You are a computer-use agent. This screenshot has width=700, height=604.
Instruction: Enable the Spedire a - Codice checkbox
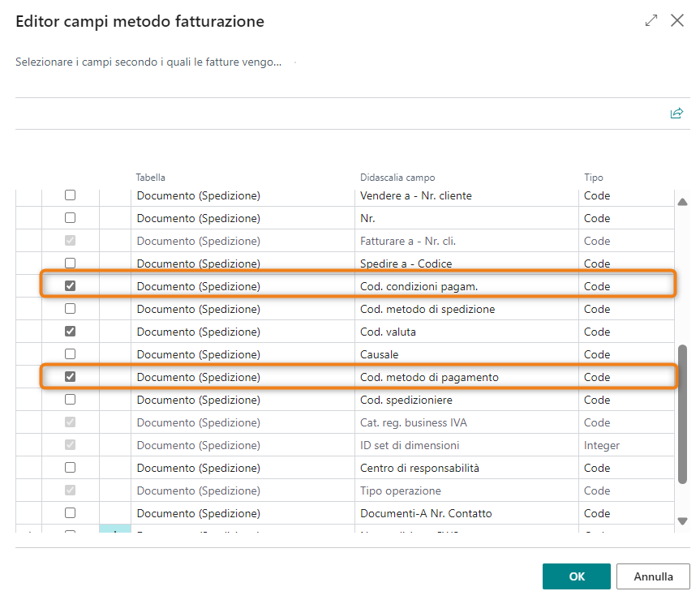70,263
